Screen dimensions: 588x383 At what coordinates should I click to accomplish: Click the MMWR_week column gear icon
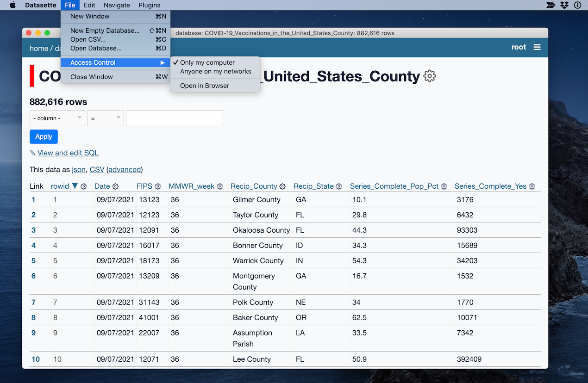coord(220,186)
